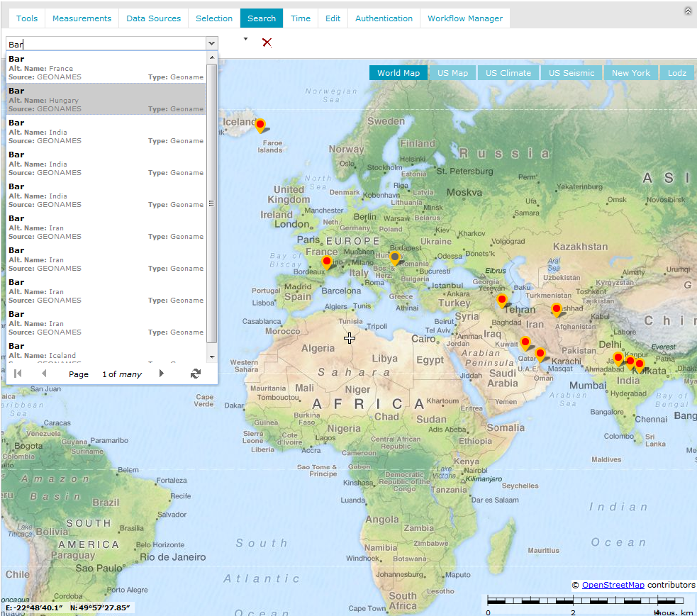
Task: Jump to first page using the pagination icon
Action: pos(17,374)
